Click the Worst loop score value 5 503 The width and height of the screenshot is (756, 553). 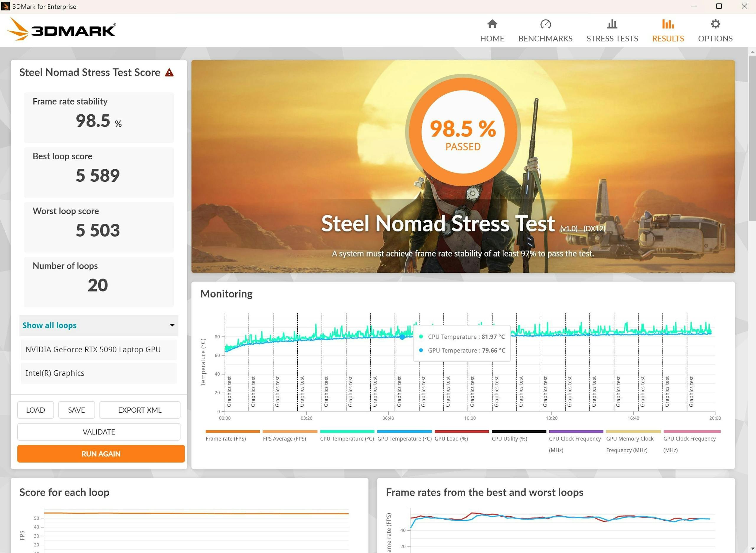(98, 230)
